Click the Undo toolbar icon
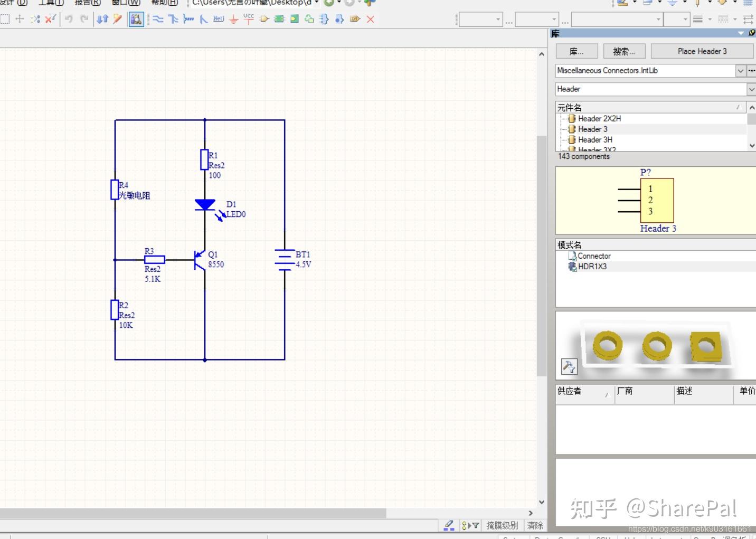The height and width of the screenshot is (539, 756). (x=69, y=19)
